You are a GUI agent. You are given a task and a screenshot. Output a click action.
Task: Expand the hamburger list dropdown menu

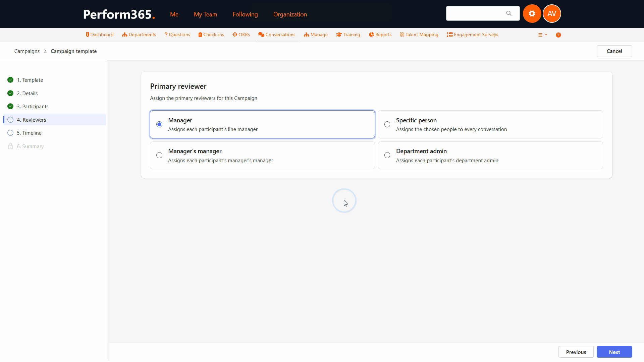(x=542, y=35)
